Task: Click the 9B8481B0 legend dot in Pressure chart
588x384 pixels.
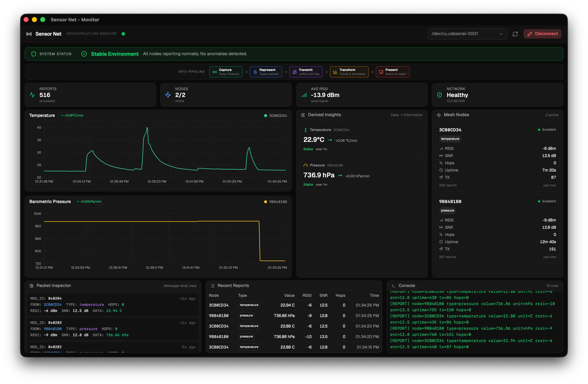Action: [266, 202]
